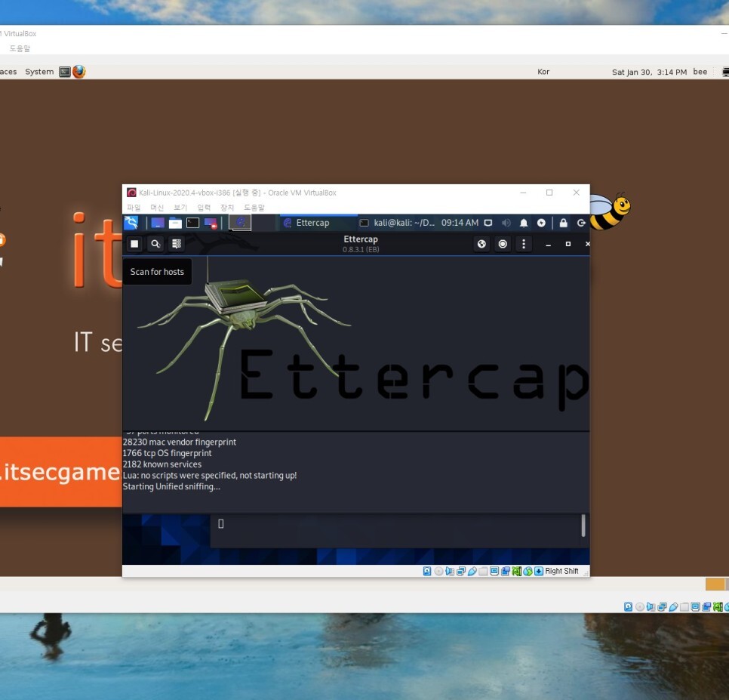Viewport: 729px width, 700px height.
Task: Click the log out icon in Kali panel
Action: pos(581,223)
